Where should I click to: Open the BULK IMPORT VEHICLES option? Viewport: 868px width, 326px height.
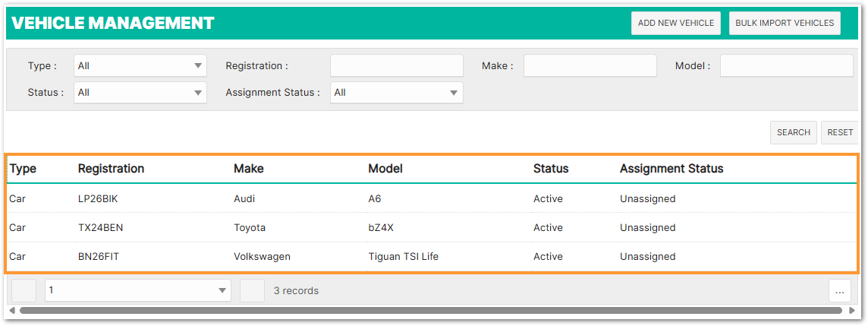(785, 23)
